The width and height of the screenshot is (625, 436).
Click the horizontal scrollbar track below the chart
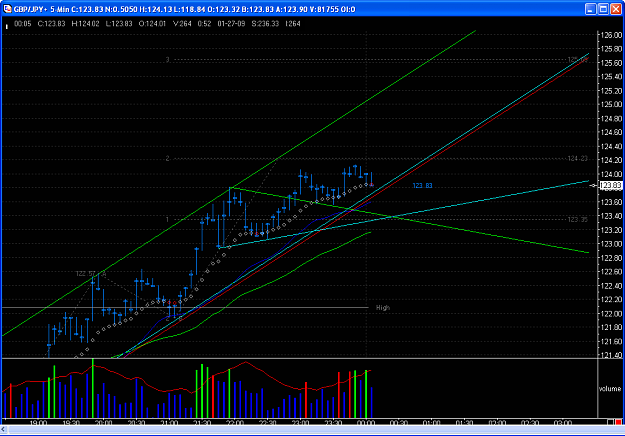click(315, 430)
